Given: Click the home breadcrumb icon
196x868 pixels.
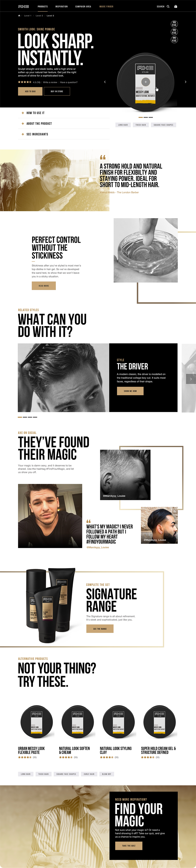Looking at the screenshot, I should 19,15.
